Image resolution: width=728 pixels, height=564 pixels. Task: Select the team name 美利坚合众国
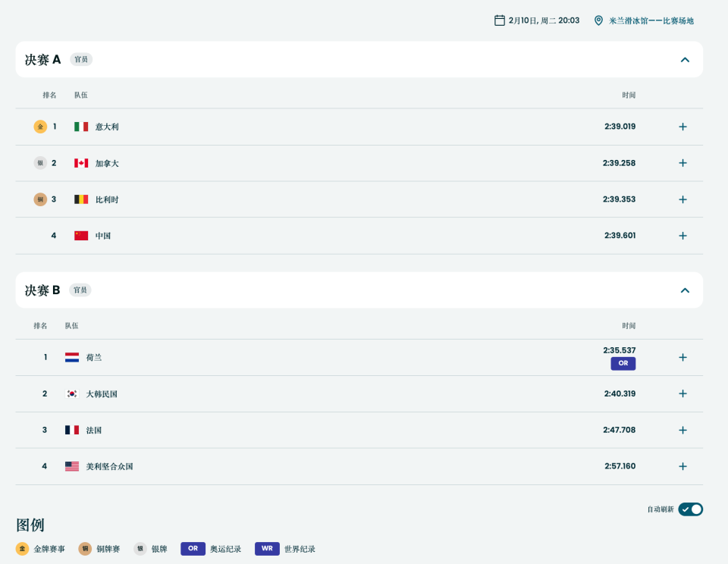coord(109,466)
